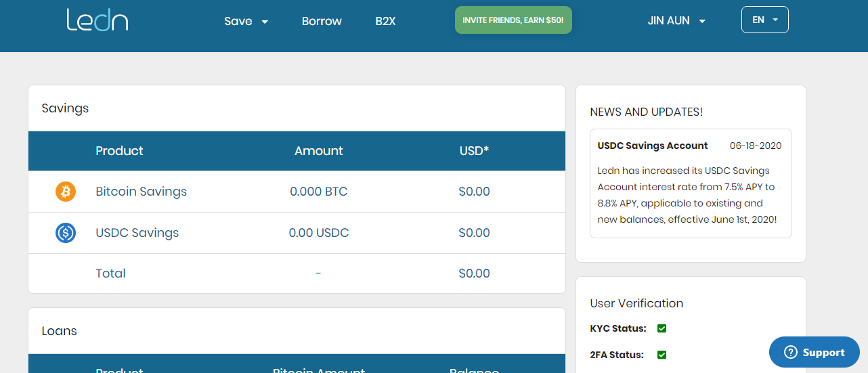Click the Ledn logo

coord(97,20)
